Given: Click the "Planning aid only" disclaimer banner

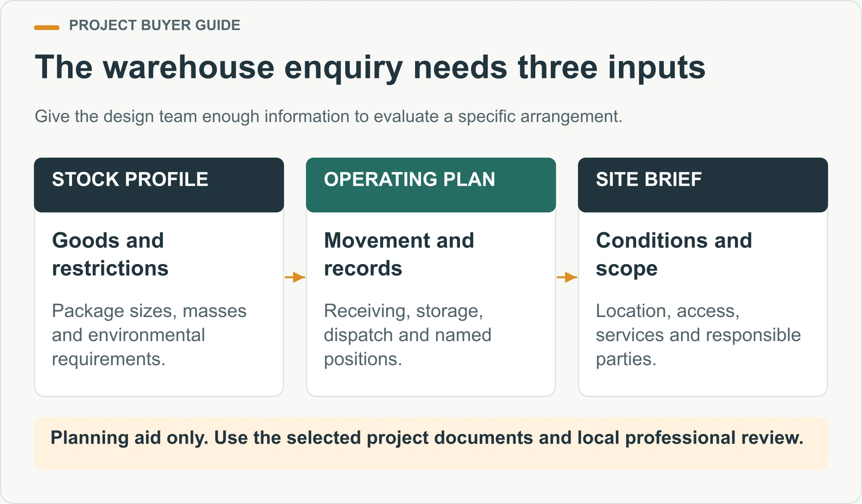Looking at the screenshot, I should point(431,443).
